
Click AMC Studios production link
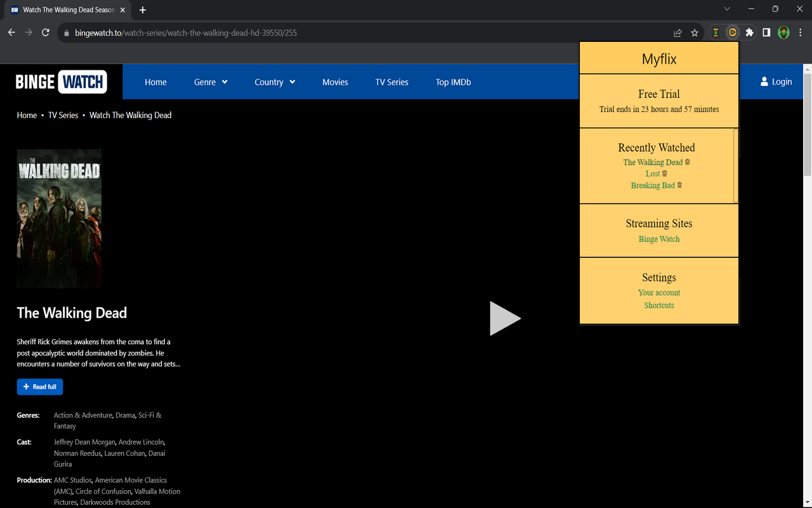pyautogui.click(x=73, y=479)
